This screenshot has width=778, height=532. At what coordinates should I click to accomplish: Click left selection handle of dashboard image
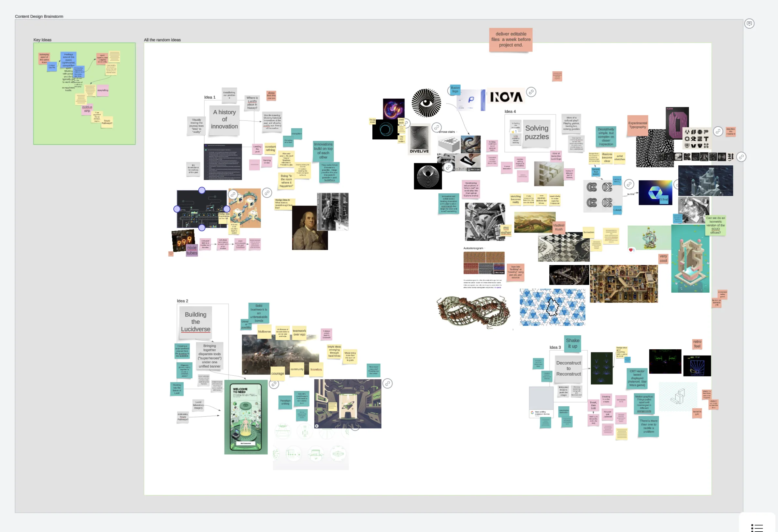(x=177, y=209)
